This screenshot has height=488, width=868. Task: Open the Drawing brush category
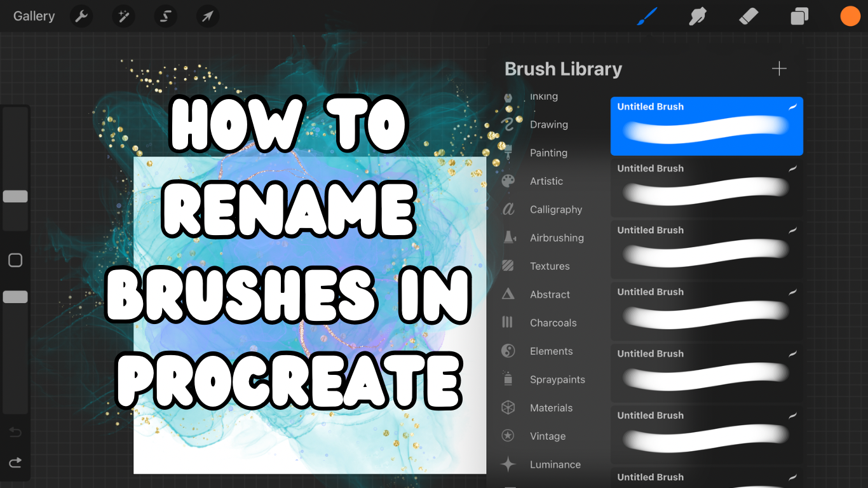(x=549, y=125)
